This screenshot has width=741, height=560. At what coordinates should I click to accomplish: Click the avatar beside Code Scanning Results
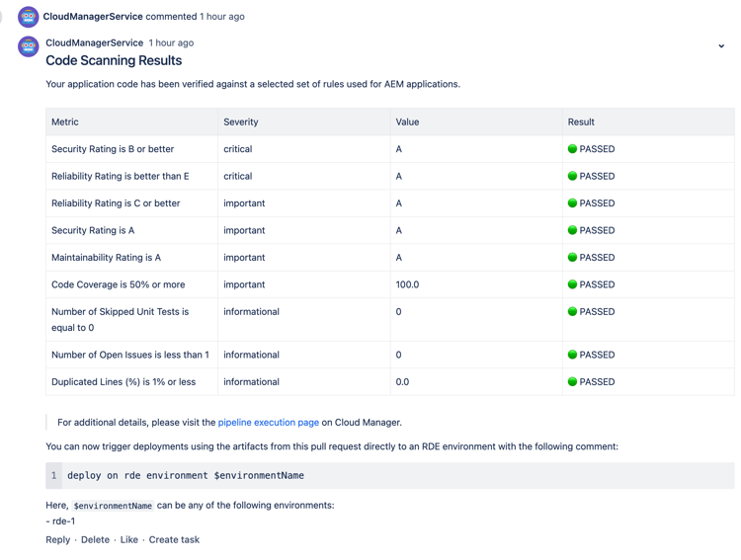click(29, 46)
